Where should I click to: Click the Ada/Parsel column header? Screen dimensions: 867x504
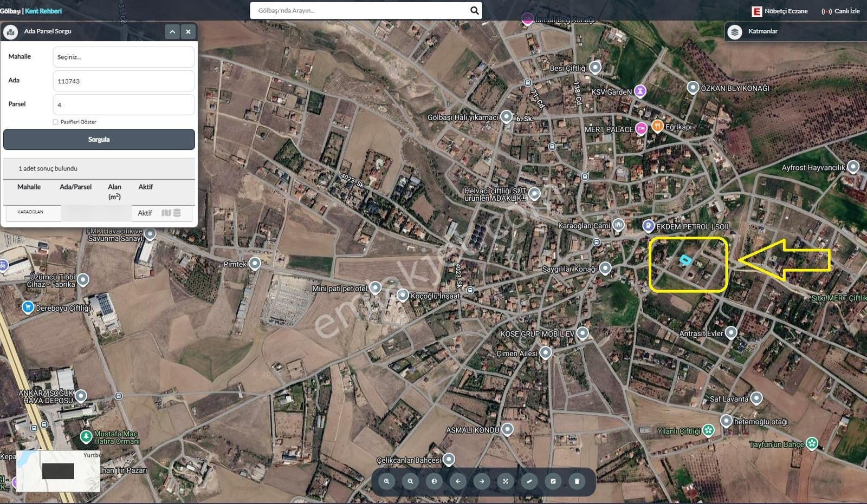[75, 187]
